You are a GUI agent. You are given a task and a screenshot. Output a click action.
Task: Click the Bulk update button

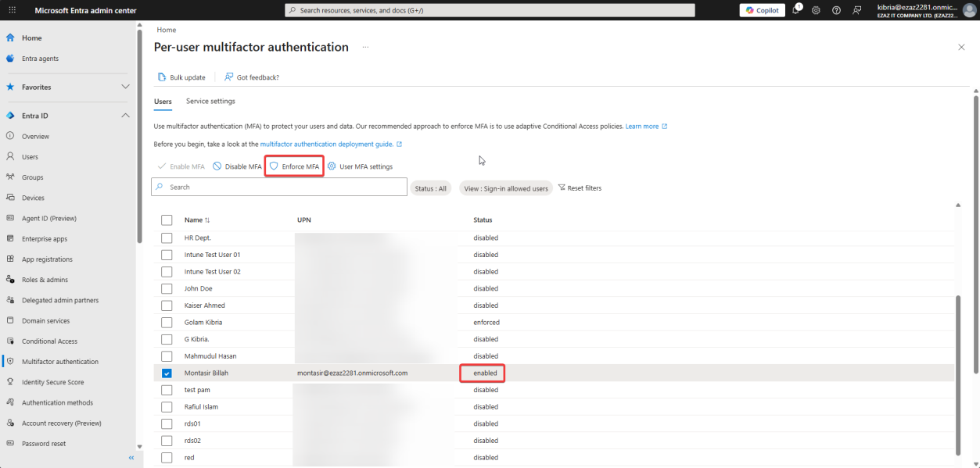click(181, 77)
